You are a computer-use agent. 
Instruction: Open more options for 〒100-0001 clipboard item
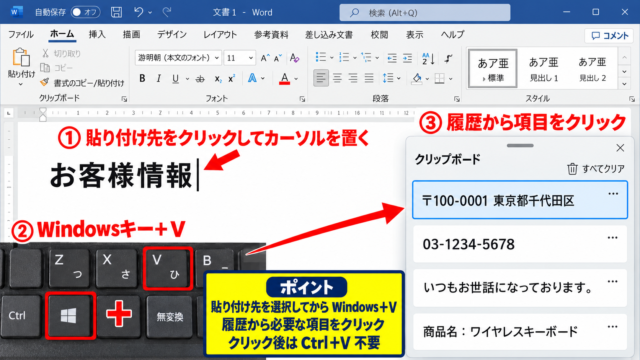point(613,194)
